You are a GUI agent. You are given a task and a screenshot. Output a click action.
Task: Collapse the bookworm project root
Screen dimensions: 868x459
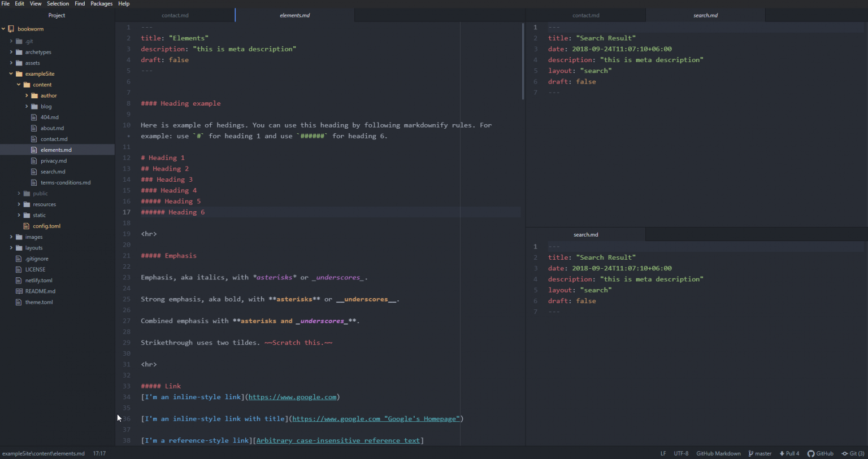5,28
